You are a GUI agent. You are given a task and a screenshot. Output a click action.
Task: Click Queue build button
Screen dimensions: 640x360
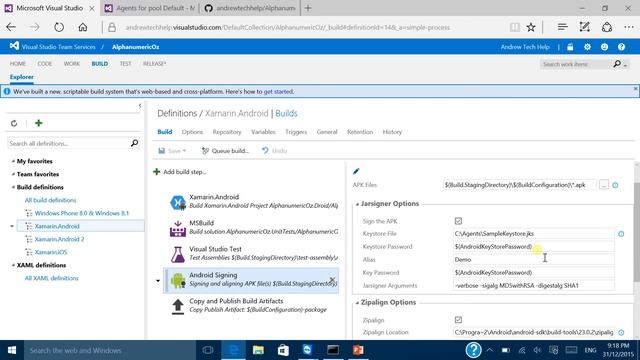click(225, 151)
